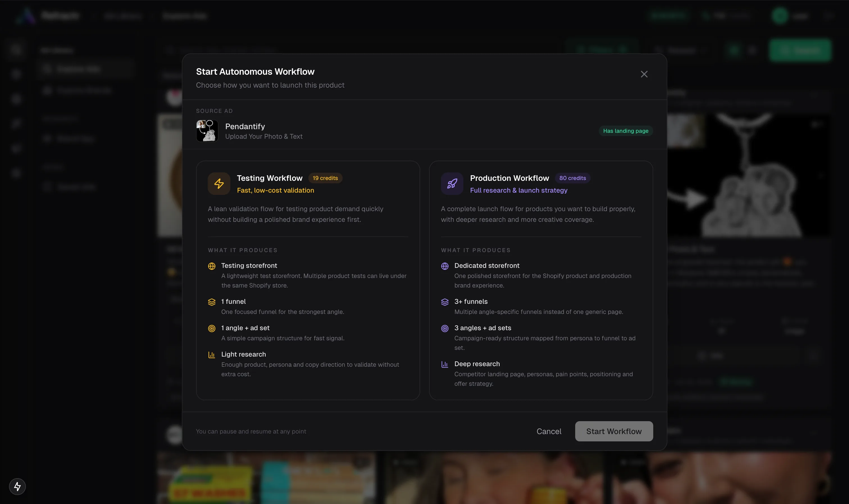Open the dev tools lightning badge in the corner

(x=17, y=486)
